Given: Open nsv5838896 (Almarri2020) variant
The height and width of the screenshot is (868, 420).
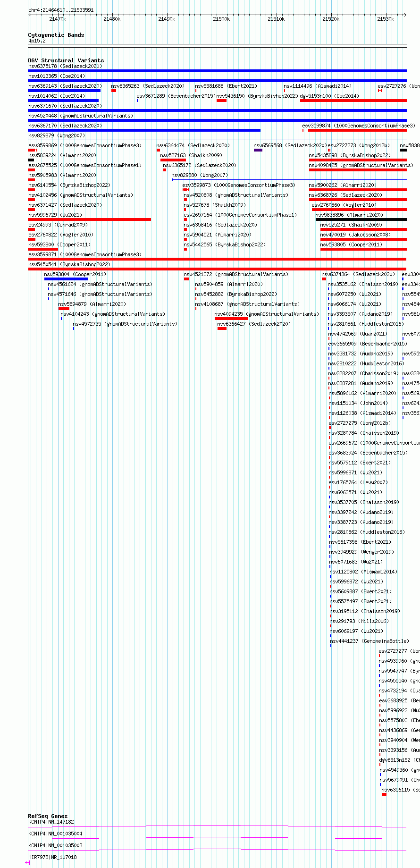Looking at the screenshot, I should [x=350, y=215].
